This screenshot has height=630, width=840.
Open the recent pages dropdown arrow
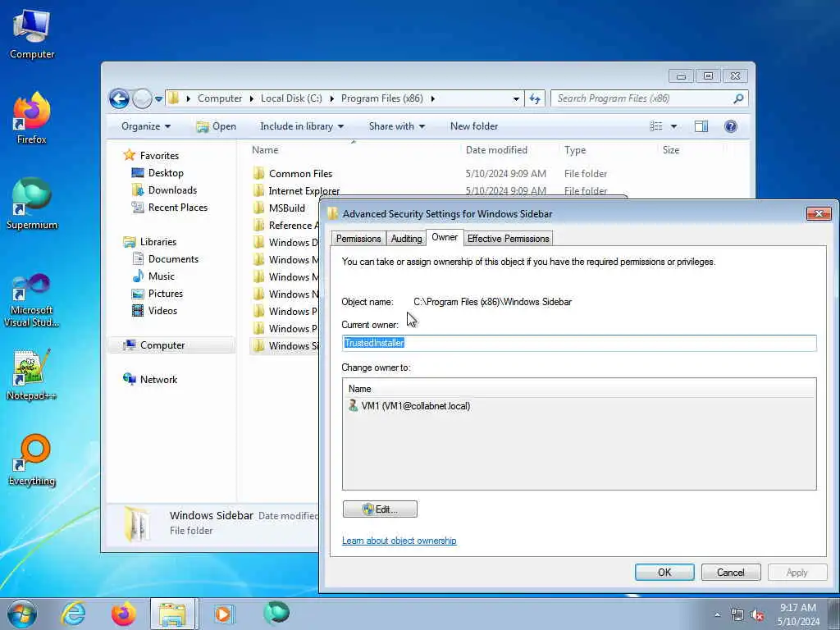pyautogui.click(x=158, y=99)
